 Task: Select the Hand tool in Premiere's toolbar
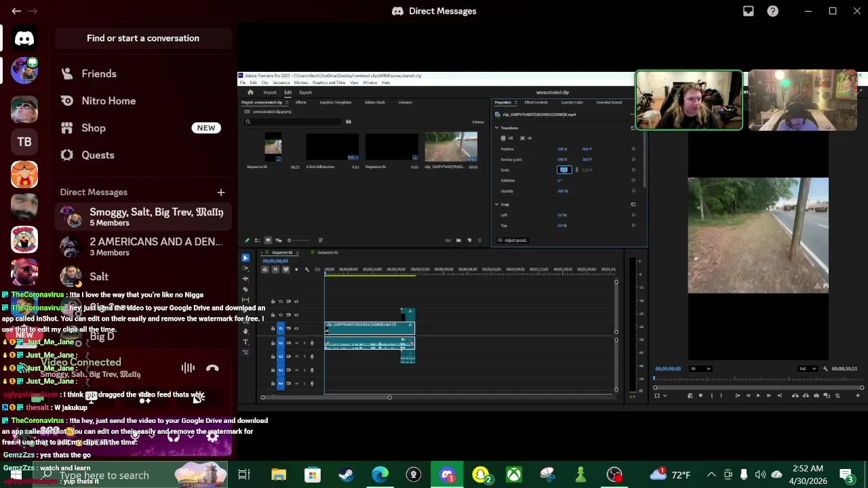point(245,331)
